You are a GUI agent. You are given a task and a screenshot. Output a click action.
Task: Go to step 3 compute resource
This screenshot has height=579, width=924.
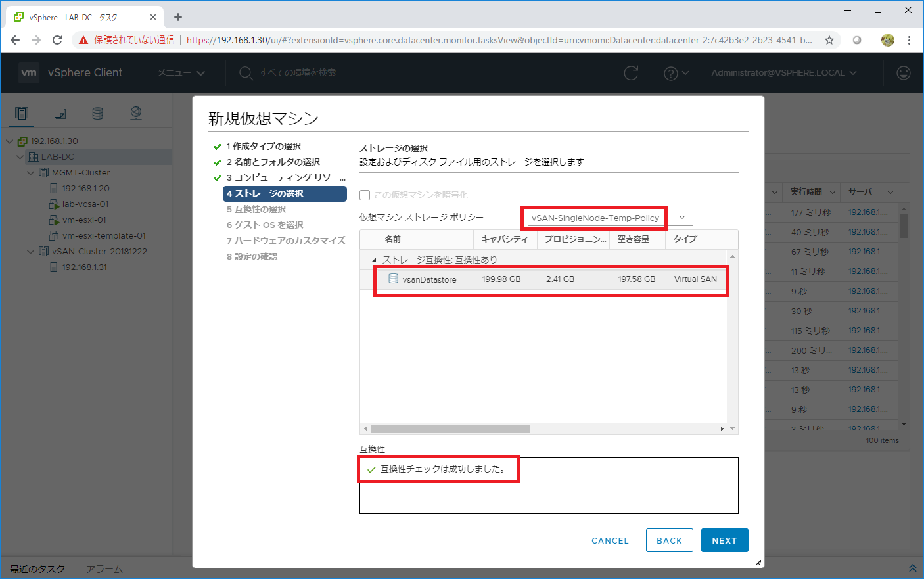point(286,177)
